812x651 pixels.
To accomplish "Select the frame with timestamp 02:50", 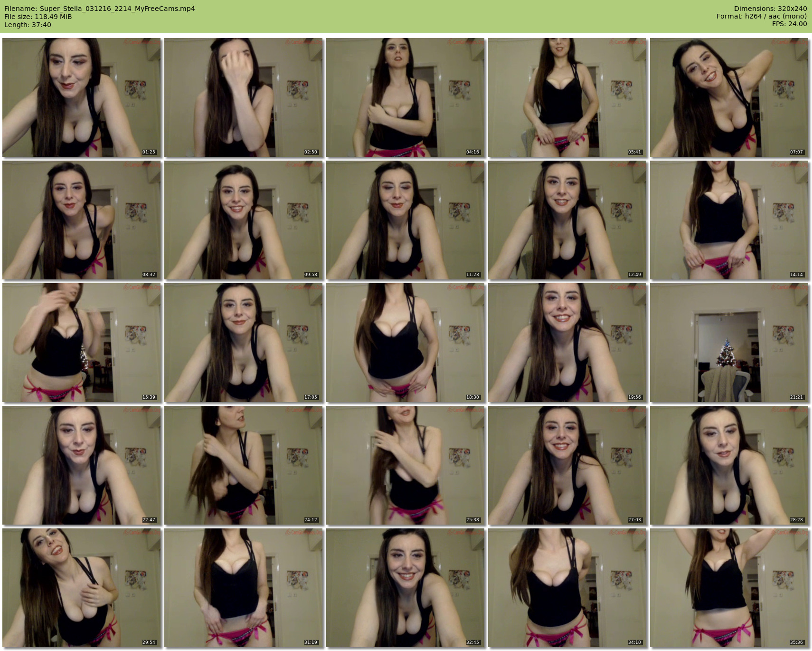I will tap(244, 97).
